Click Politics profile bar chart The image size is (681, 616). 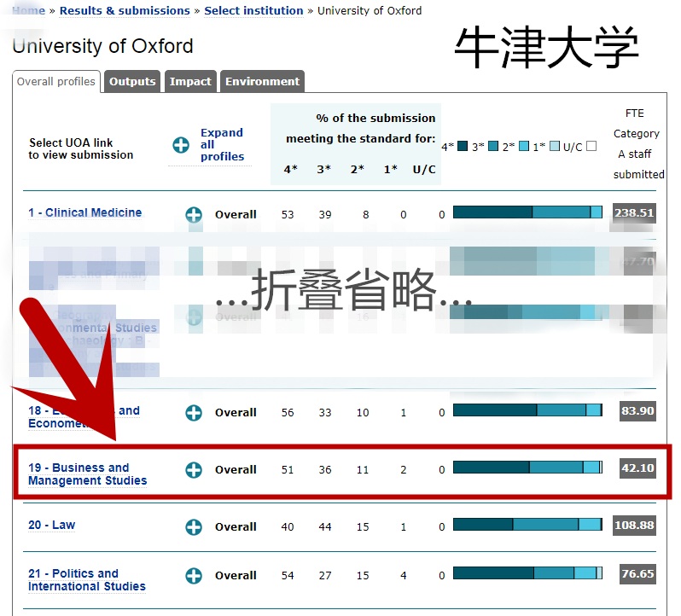pyautogui.click(x=527, y=573)
